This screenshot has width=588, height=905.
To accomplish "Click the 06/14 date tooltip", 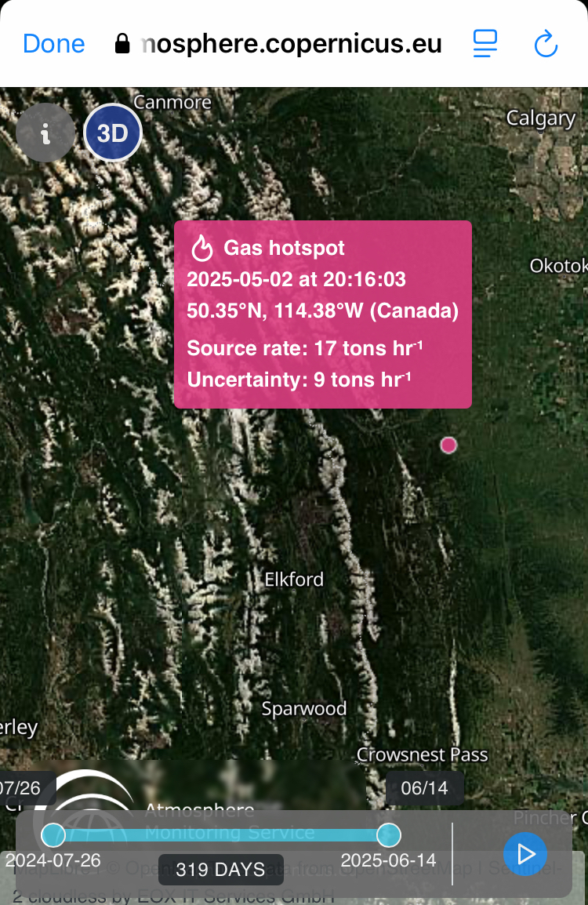I will point(424,788).
